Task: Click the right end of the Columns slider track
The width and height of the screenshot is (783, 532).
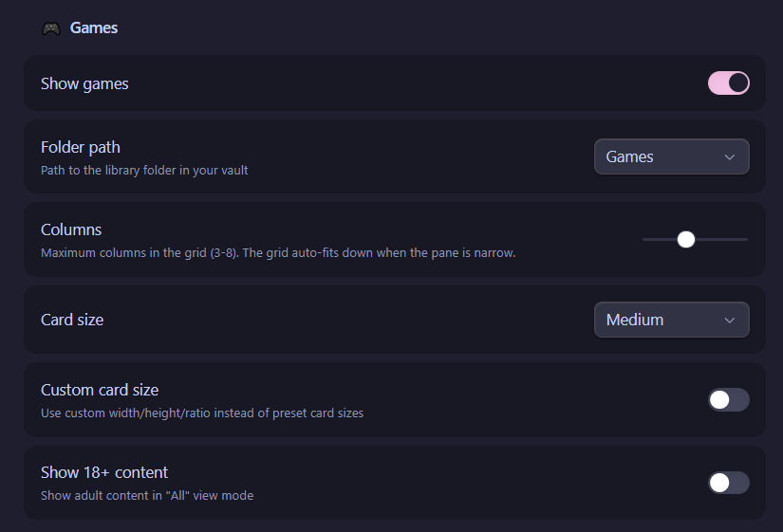Action: pyautogui.click(x=746, y=240)
